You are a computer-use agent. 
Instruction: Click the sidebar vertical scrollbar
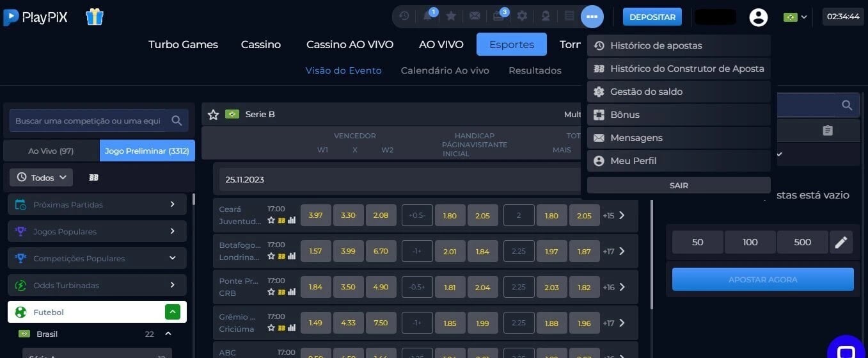(194, 199)
